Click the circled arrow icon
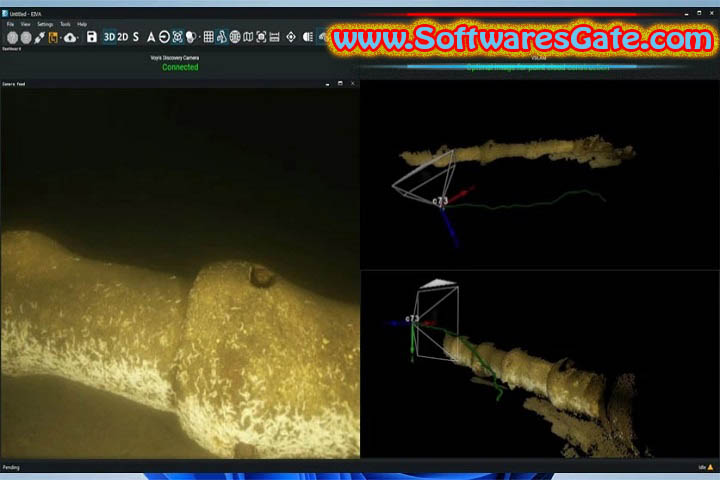The height and width of the screenshot is (480, 720). 164,37
